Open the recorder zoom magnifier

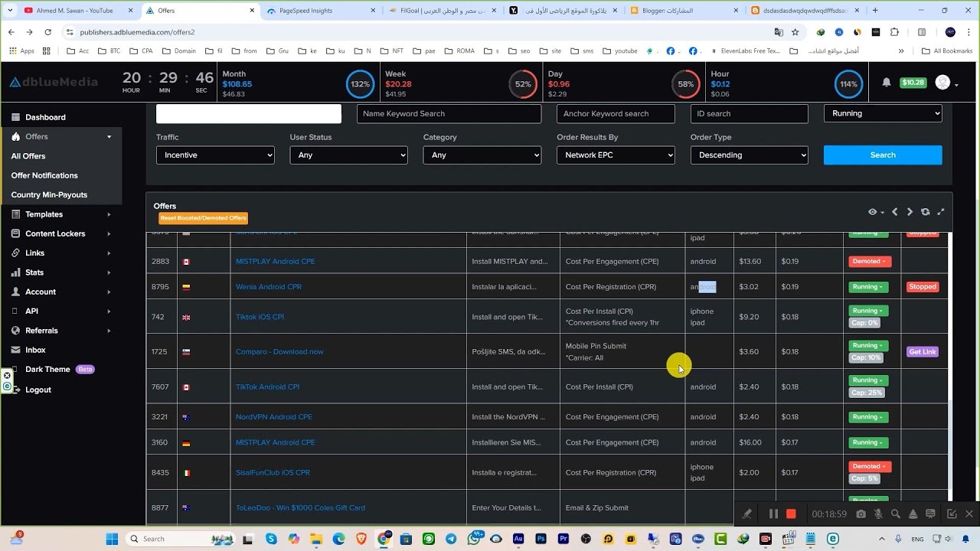tap(895, 514)
